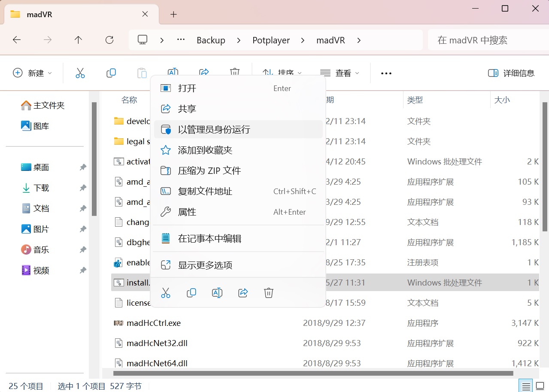The image size is (549, 392).
Task: Switch to details view icon in the status bar
Action: point(526,386)
